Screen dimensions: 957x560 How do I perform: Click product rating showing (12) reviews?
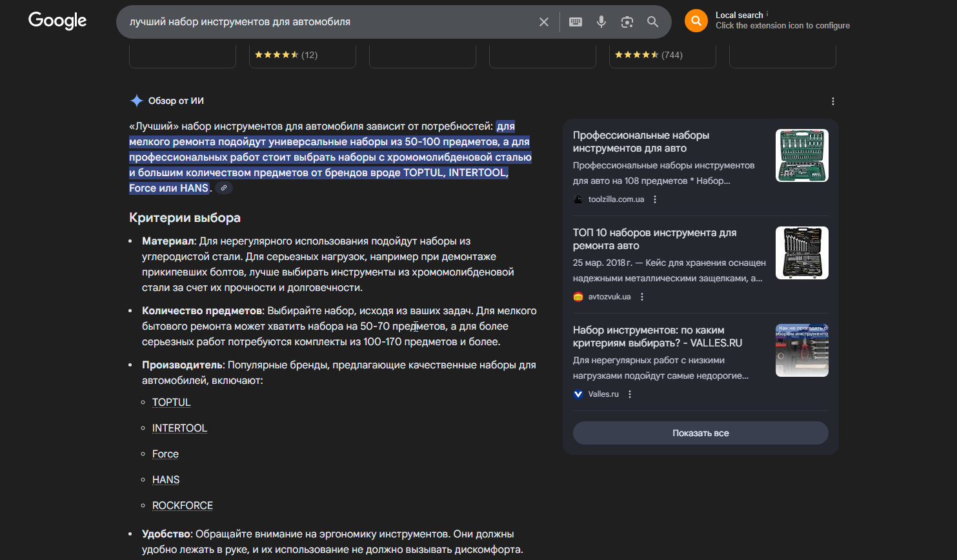[x=286, y=55]
